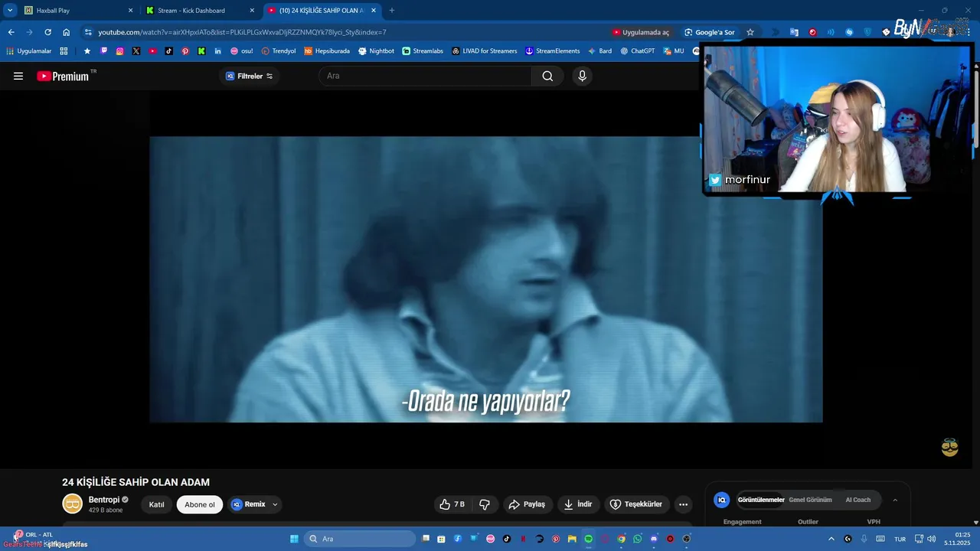The width and height of the screenshot is (980, 551).
Task: Open more actions three-dot menu
Action: (683, 504)
